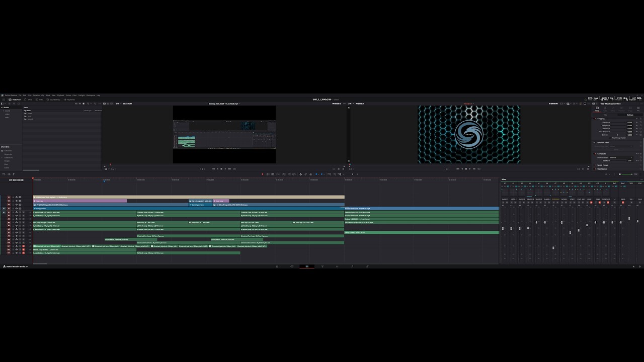This screenshot has width=644, height=362.
Task: Select the Title tab in Inspector
Action: [605, 115]
